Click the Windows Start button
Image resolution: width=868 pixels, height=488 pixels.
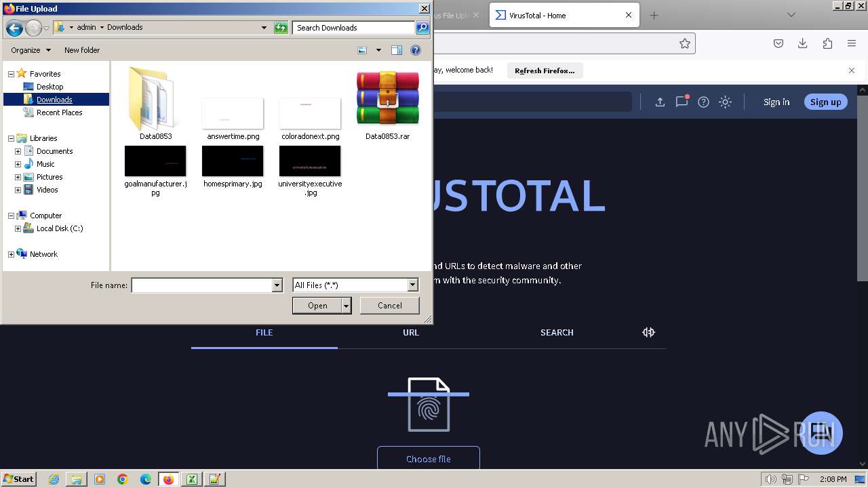point(19,479)
